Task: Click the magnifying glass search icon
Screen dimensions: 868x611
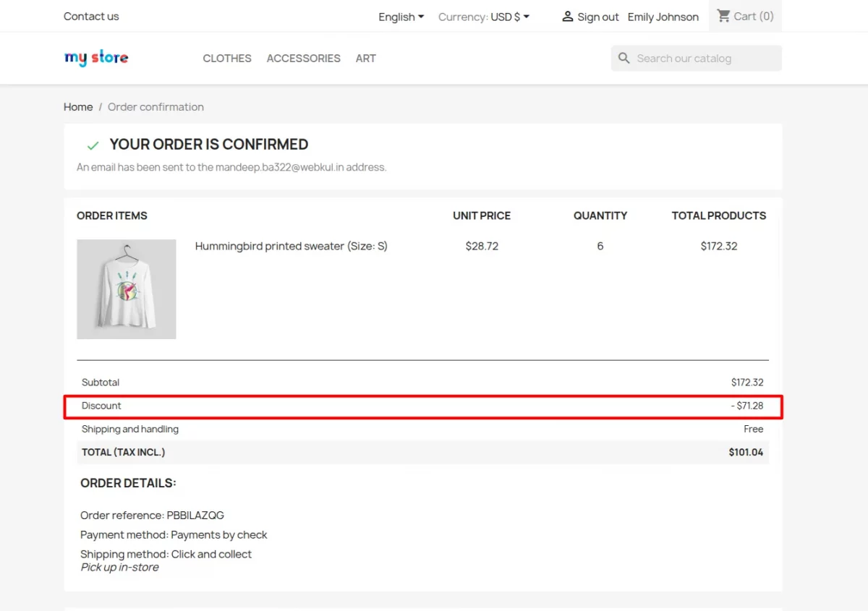Action: click(x=624, y=58)
